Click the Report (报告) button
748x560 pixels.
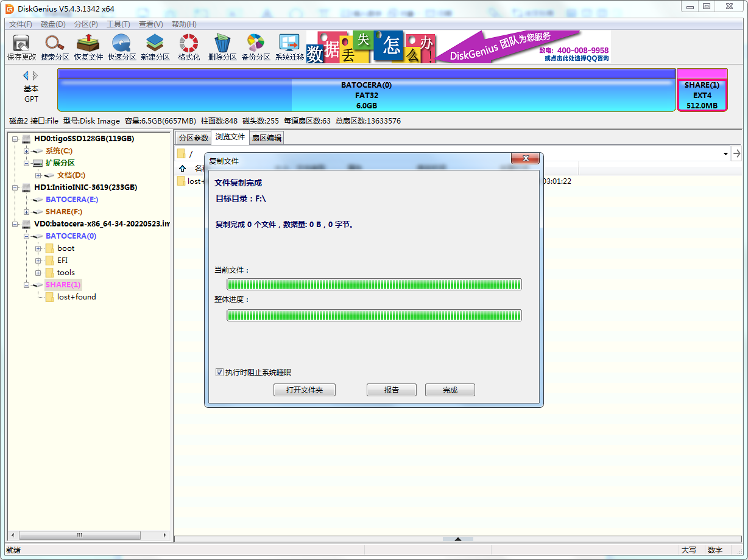coord(392,390)
